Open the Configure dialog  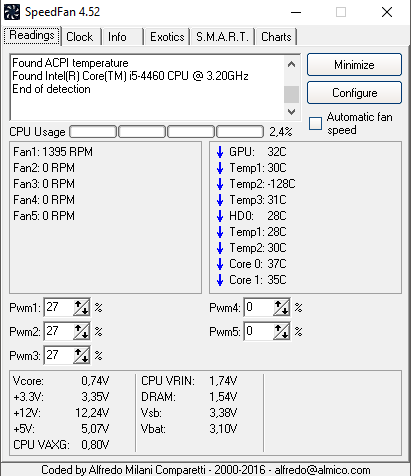pos(354,93)
